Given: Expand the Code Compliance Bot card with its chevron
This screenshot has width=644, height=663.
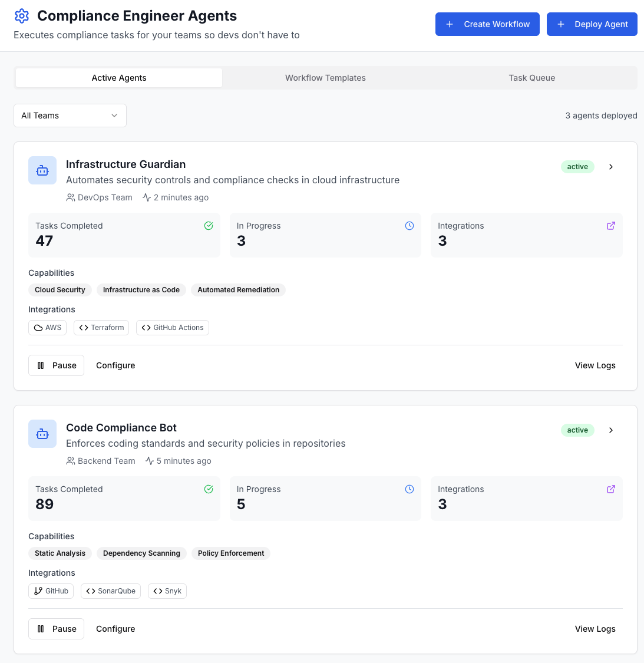Looking at the screenshot, I should click(610, 430).
